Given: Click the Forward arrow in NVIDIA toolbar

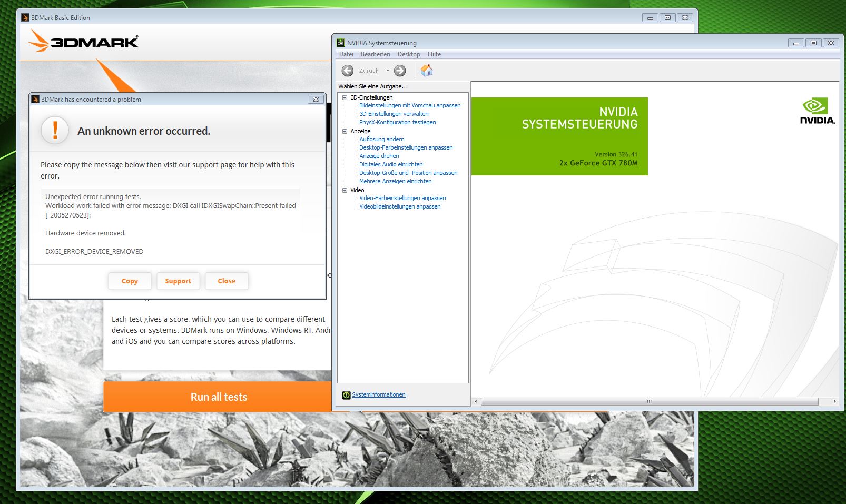Looking at the screenshot, I should coord(400,71).
